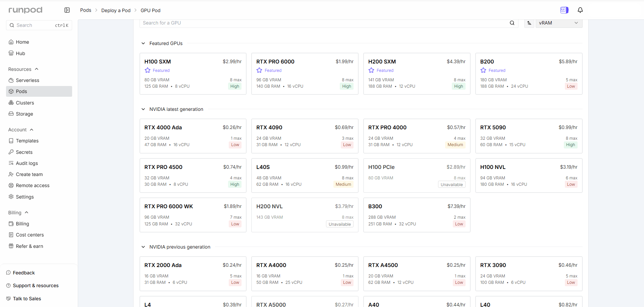The image size is (644, 307).
Task: Click the Featured star on H100 SXM
Action: click(x=148, y=70)
